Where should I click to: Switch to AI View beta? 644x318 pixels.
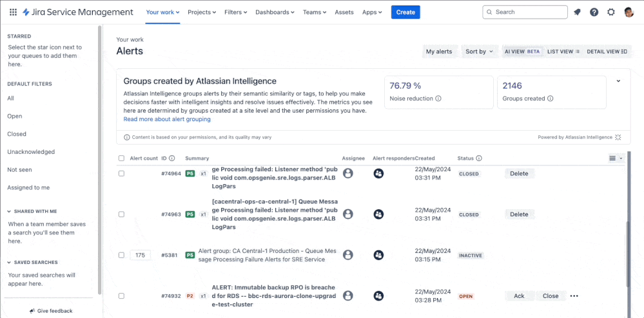(x=522, y=51)
